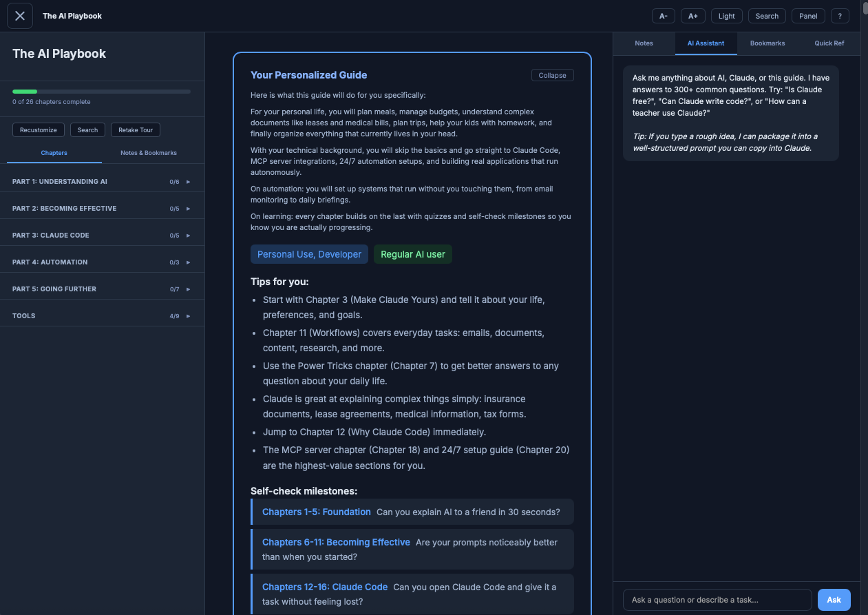Image resolution: width=868 pixels, height=615 pixels.
Task: Collapse the Your Personalized Guide section
Action: (552, 75)
